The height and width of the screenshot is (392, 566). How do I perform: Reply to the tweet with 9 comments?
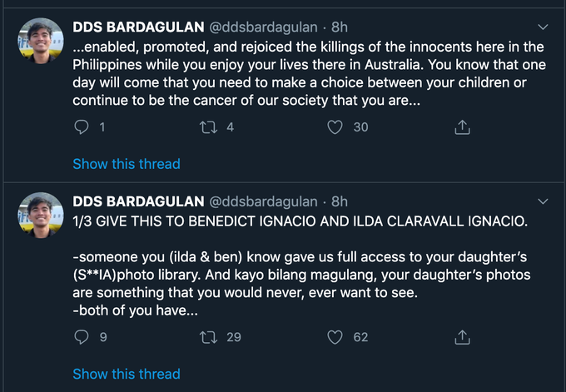tap(82, 337)
